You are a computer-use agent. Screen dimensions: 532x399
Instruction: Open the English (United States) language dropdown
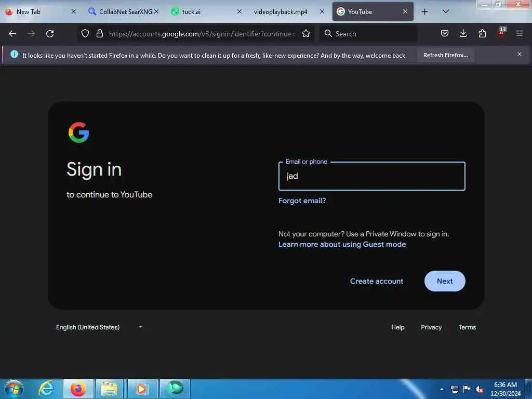[x=99, y=327]
